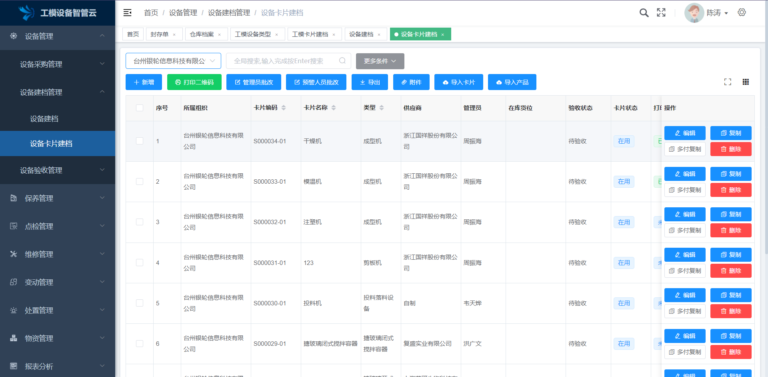Open the settings gear icon in header
Image resolution: width=768 pixels, height=377 pixels.
pyautogui.click(x=742, y=13)
